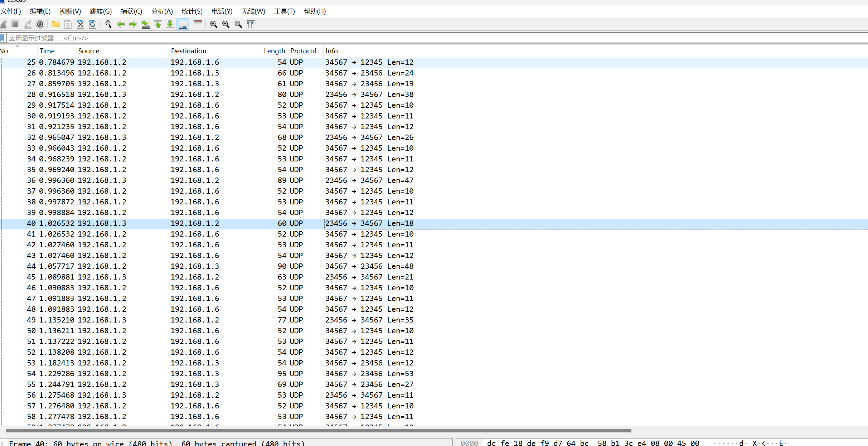Open the 统计(S) menu
Viewport: 868px width, 446px height.
click(192, 11)
